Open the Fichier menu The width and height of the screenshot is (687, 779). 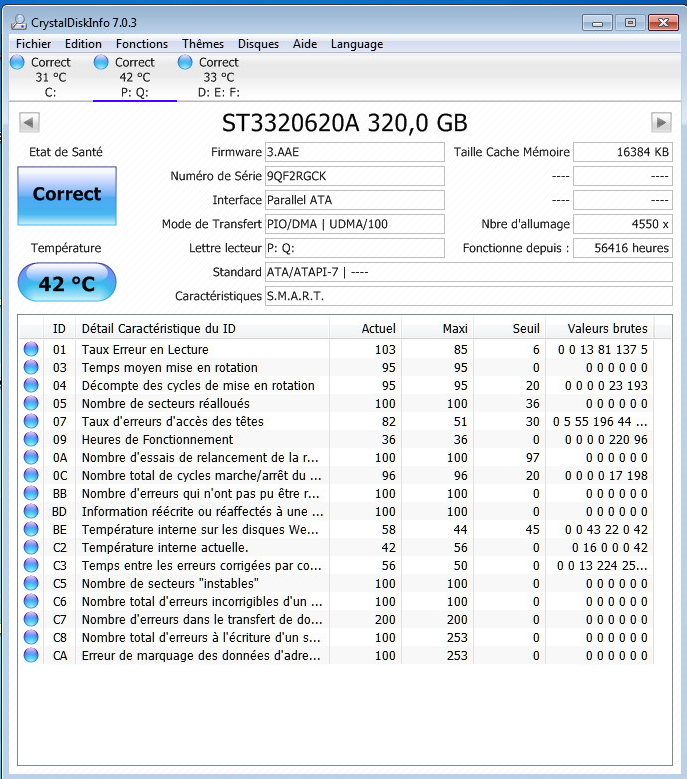click(33, 44)
